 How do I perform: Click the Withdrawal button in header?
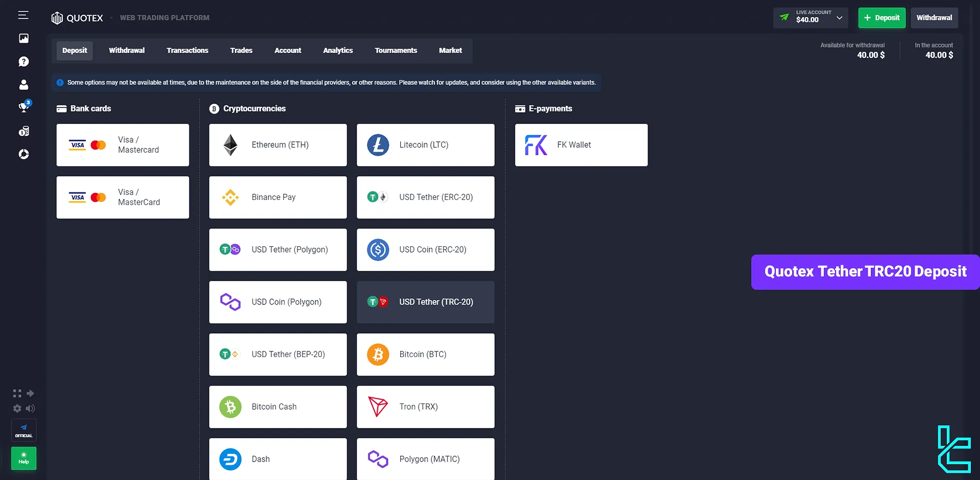934,18
